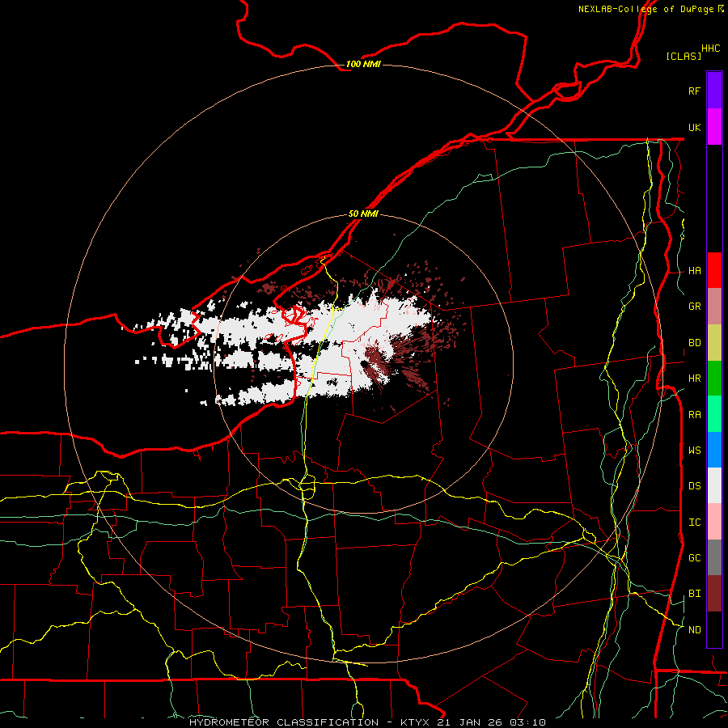This screenshot has height=728, width=728.
Task: Click the 50 NMI range ring label
Action: (x=363, y=214)
